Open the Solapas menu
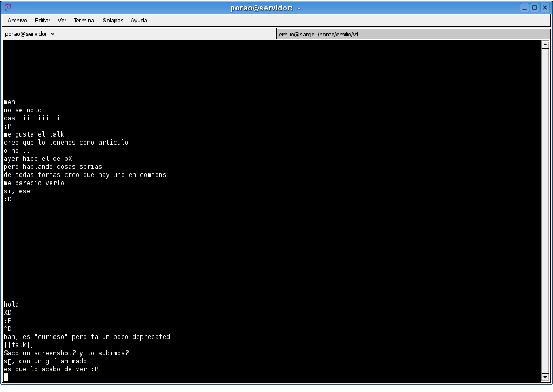The width and height of the screenshot is (553, 392). [113, 21]
